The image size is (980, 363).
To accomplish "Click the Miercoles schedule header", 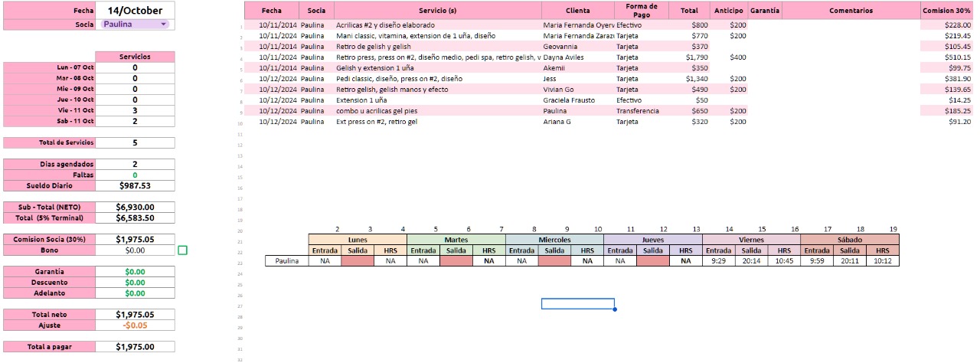I will point(554,240).
